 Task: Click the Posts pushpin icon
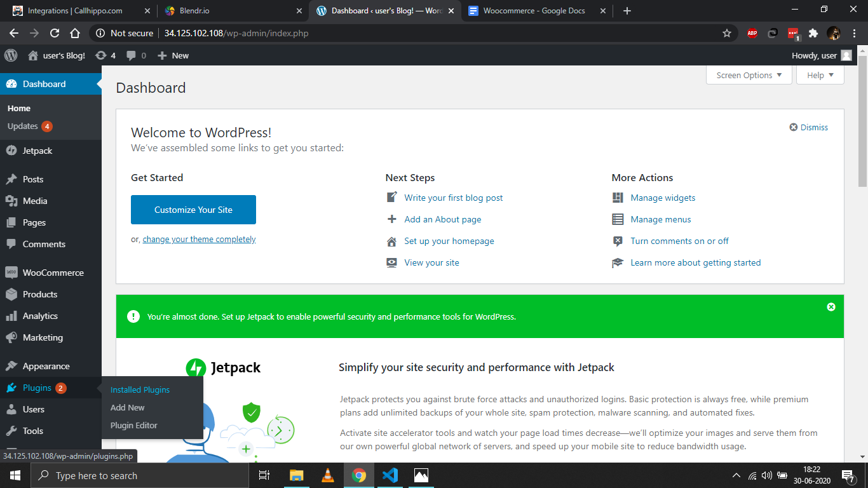coord(11,179)
